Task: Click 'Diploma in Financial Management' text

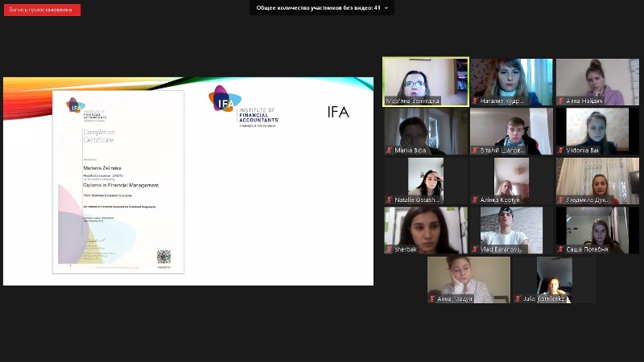Action: tap(121, 185)
